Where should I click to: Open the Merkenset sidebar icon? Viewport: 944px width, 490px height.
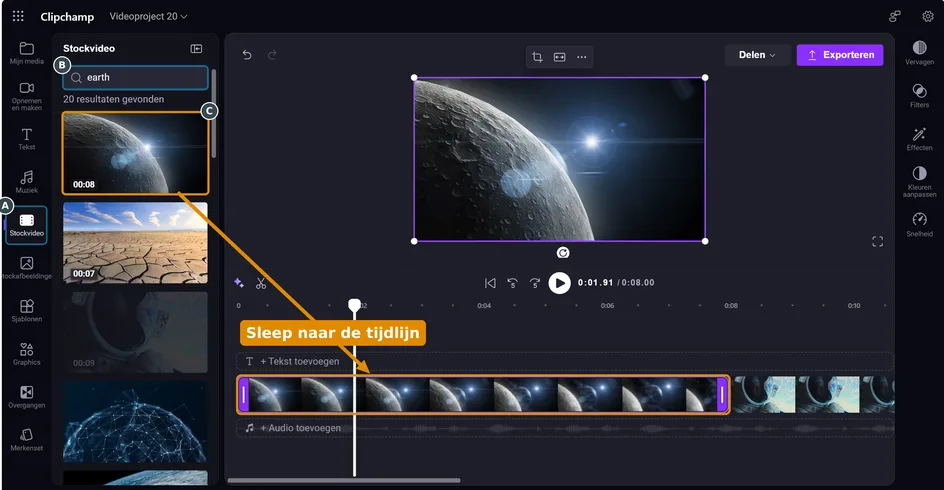[26, 439]
